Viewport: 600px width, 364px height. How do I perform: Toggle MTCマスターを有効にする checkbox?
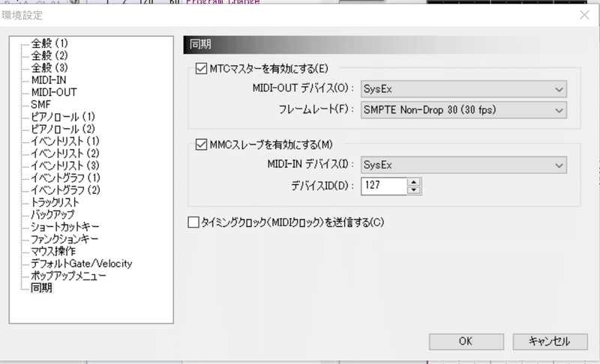(201, 69)
